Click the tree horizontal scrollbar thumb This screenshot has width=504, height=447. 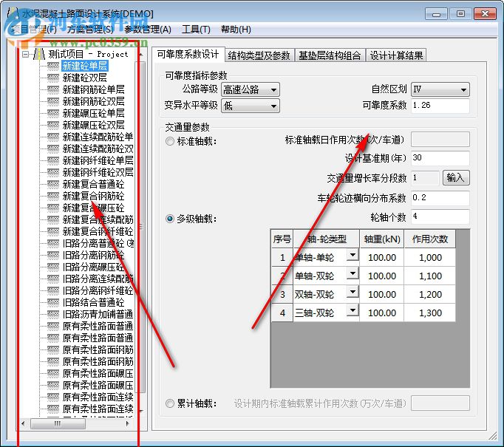[58, 423]
